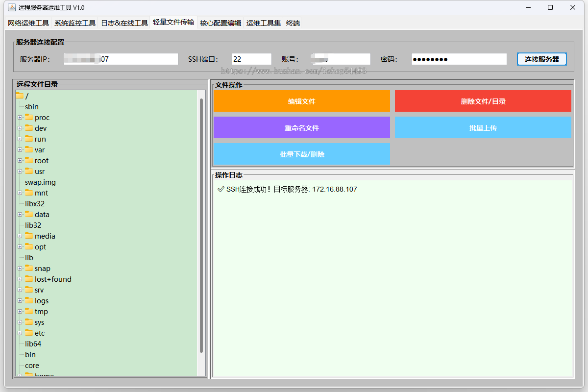
Task: Select the swap.img file
Action: (41, 182)
